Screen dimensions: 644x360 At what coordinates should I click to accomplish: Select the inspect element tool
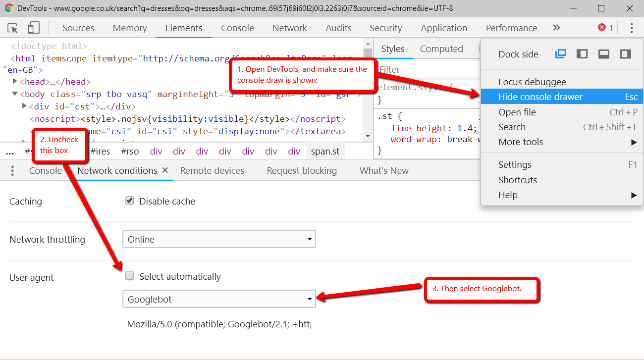point(12,28)
